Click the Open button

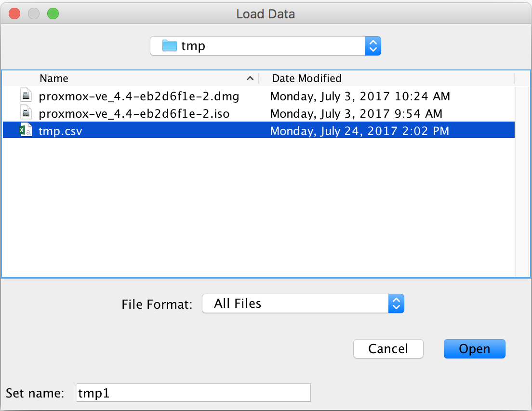point(474,349)
